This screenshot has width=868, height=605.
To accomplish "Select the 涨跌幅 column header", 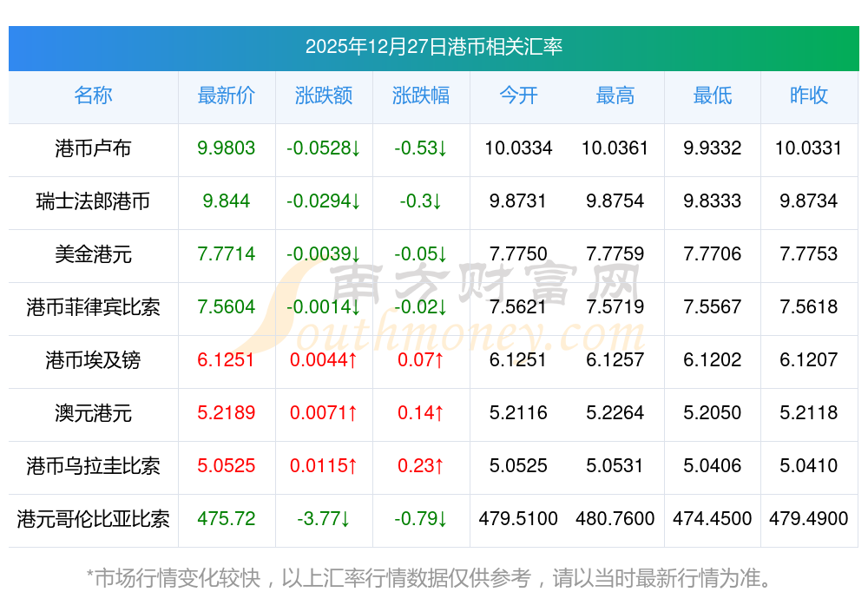I will [x=421, y=95].
